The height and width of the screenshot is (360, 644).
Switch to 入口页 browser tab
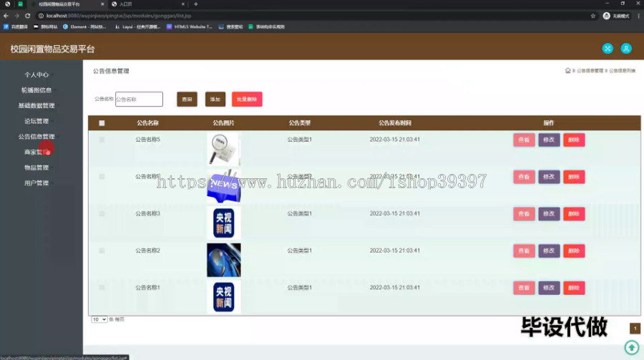click(148, 4)
